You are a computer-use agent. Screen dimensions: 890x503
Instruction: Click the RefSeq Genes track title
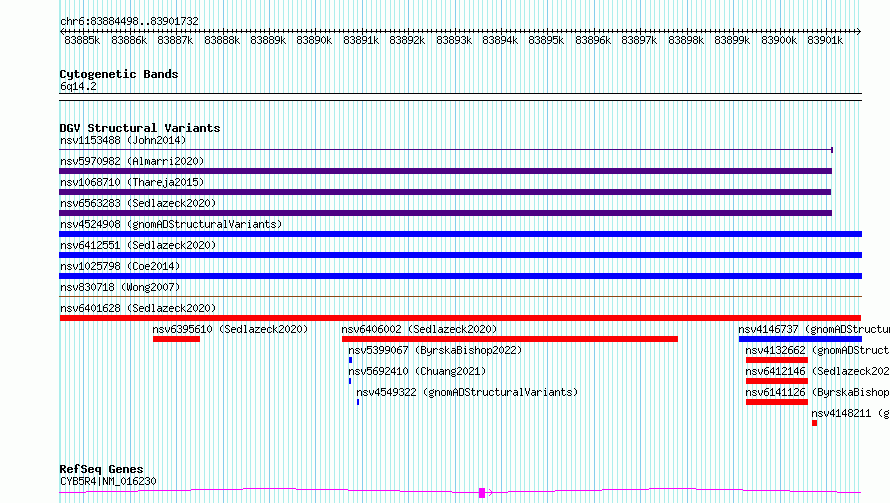[x=102, y=470]
